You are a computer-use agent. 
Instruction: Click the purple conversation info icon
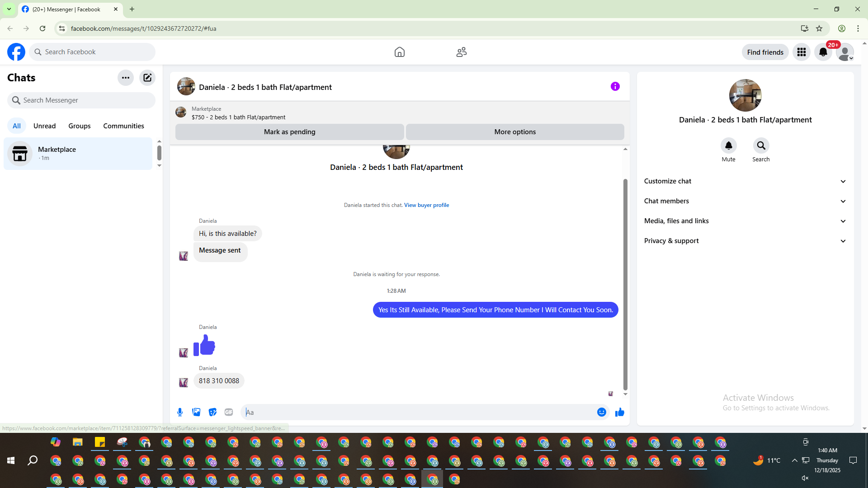(x=615, y=86)
